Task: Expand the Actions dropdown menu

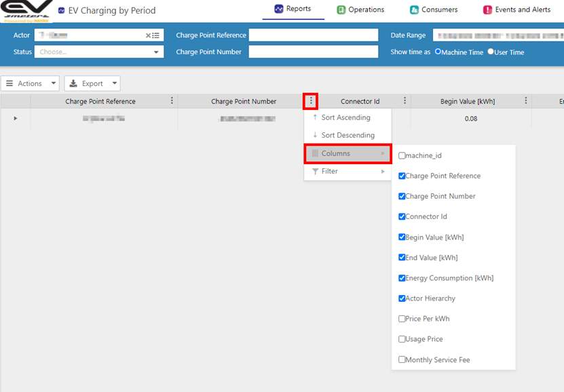Action: tap(30, 83)
